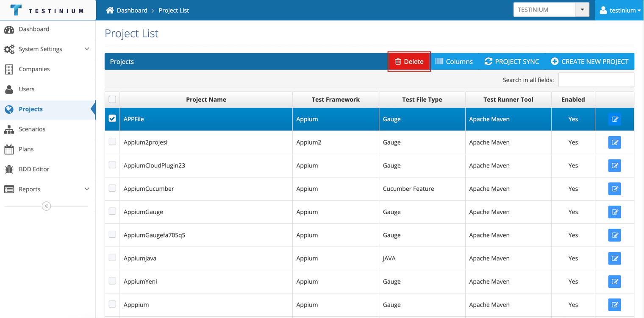Viewport: 644px width, 318px height.
Task: Click the Dashboard gauge icon in sidebar
Action: click(x=9, y=29)
